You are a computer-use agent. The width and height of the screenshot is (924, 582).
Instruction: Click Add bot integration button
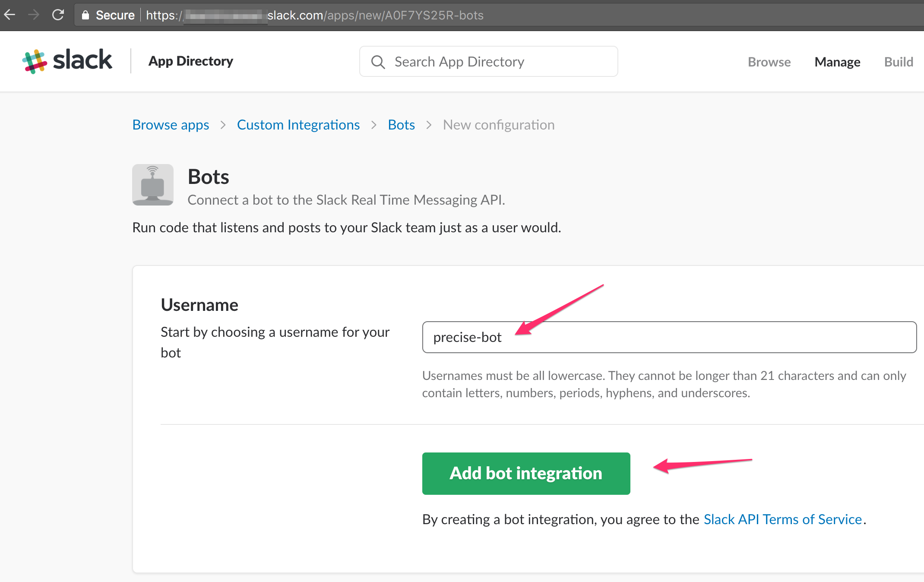coord(526,473)
